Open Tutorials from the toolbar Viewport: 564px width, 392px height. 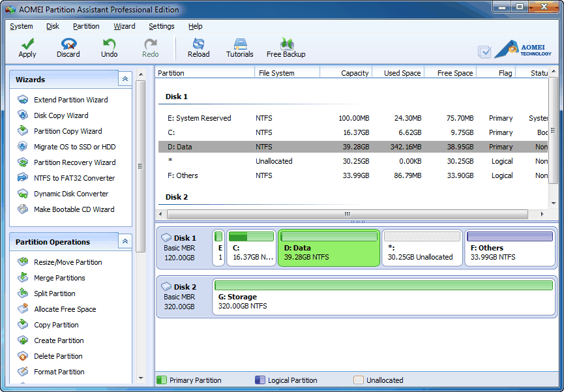(239, 46)
